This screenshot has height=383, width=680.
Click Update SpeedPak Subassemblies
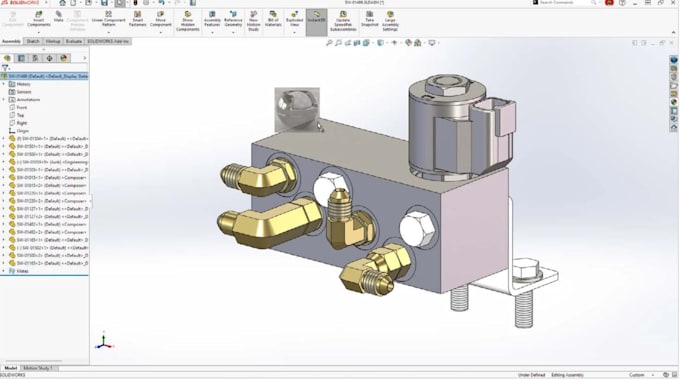coord(343,21)
